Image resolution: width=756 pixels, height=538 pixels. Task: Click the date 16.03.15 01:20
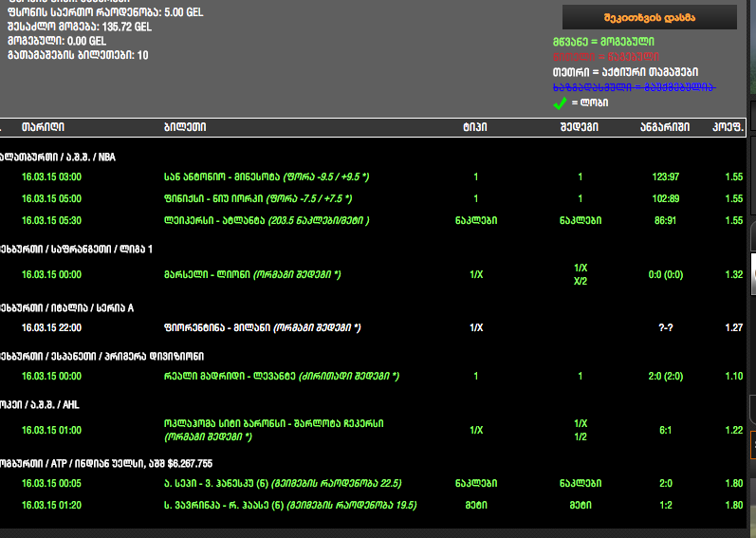(x=51, y=505)
